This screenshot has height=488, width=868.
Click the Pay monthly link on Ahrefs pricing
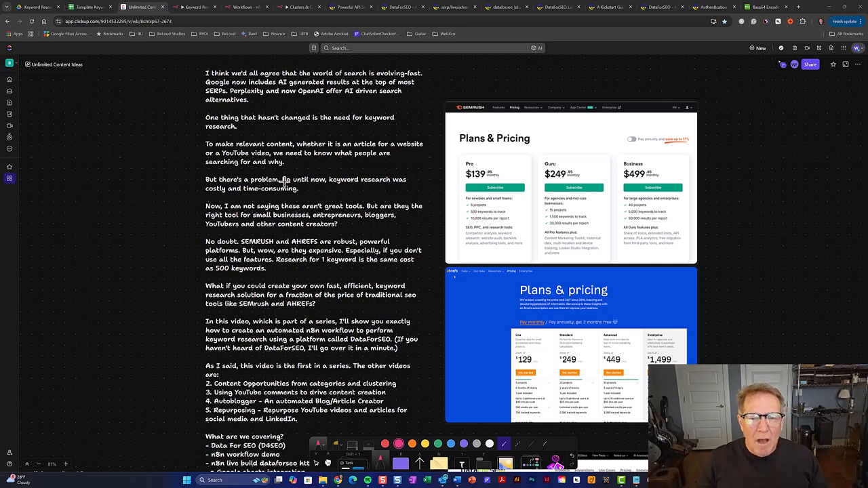click(x=532, y=322)
